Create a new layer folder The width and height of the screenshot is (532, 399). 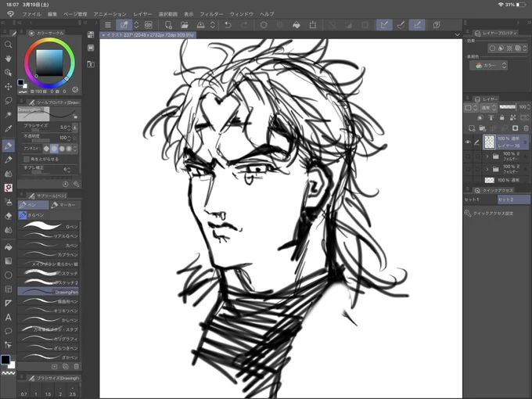point(483,128)
